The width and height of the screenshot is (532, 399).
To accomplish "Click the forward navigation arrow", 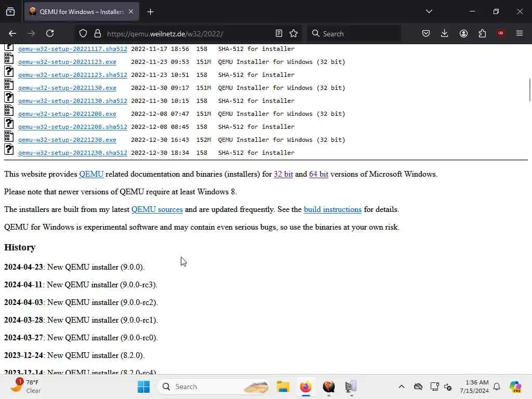I will click(31, 33).
